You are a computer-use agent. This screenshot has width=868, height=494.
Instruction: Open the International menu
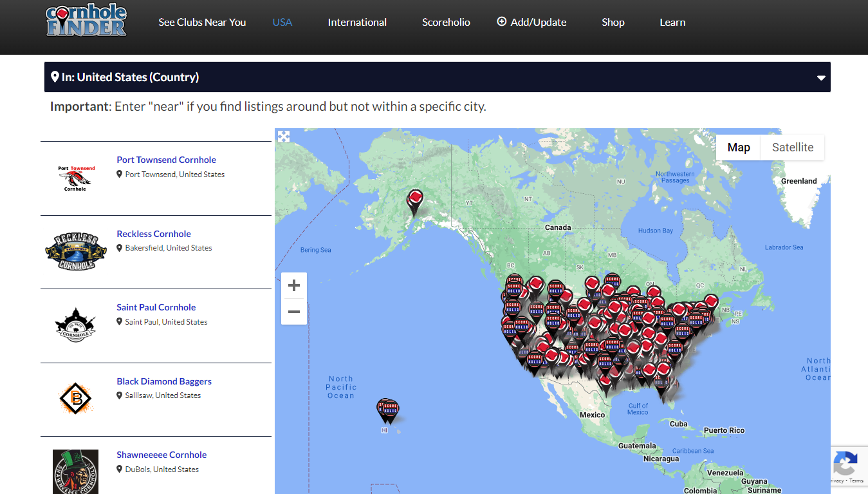tap(357, 22)
